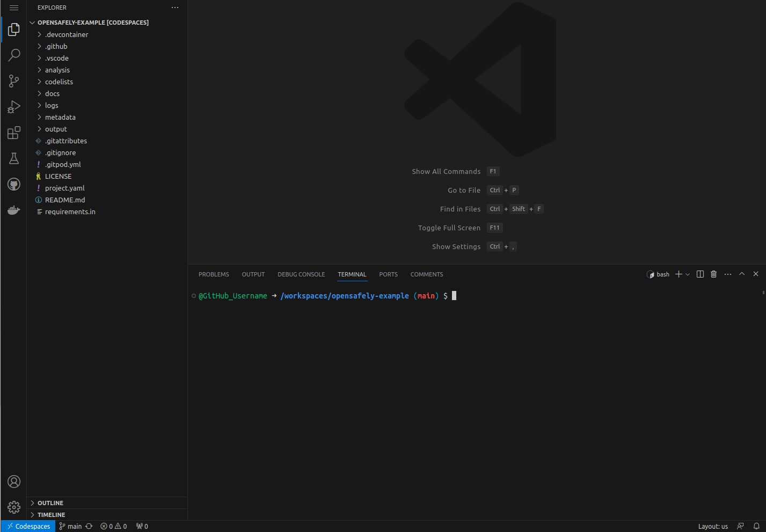The image size is (766, 532).
Task: Open the Source Control view
Action: point(14,81)
